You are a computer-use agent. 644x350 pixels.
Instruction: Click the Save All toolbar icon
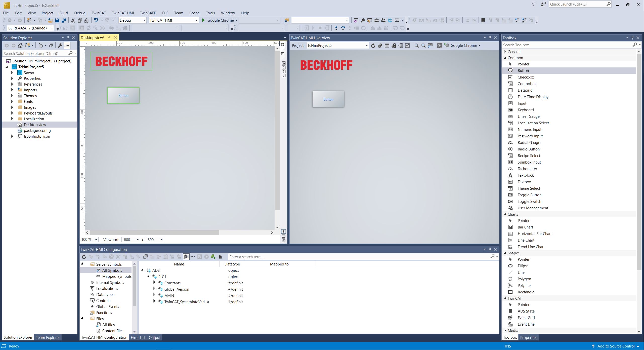tap(64, 20)
